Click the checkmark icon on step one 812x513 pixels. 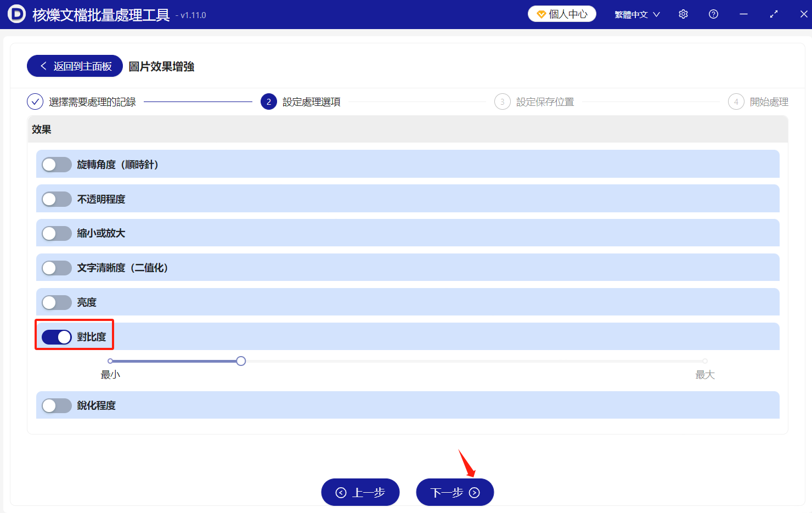click(x=35, y=102)
